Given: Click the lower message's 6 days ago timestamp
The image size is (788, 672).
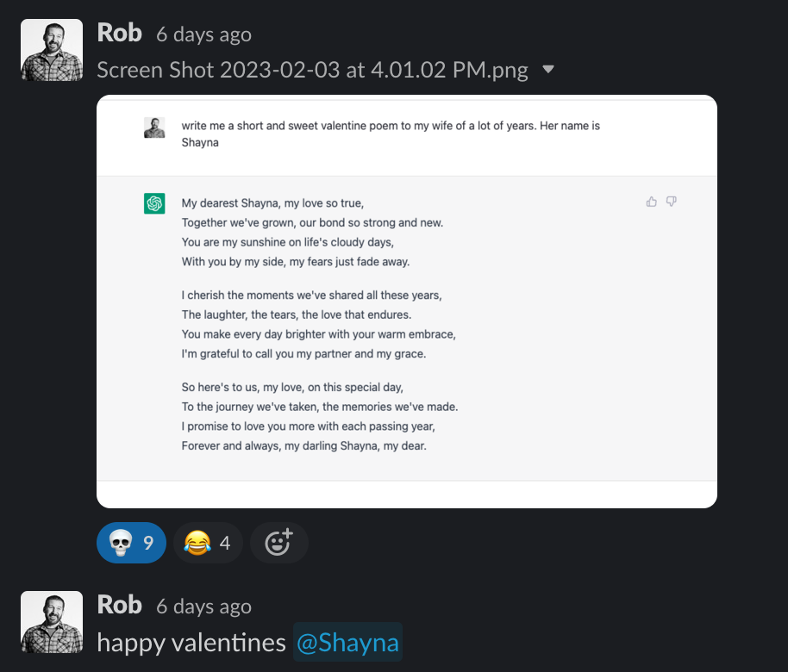Looking at the screenshot, I should point(203,607).
